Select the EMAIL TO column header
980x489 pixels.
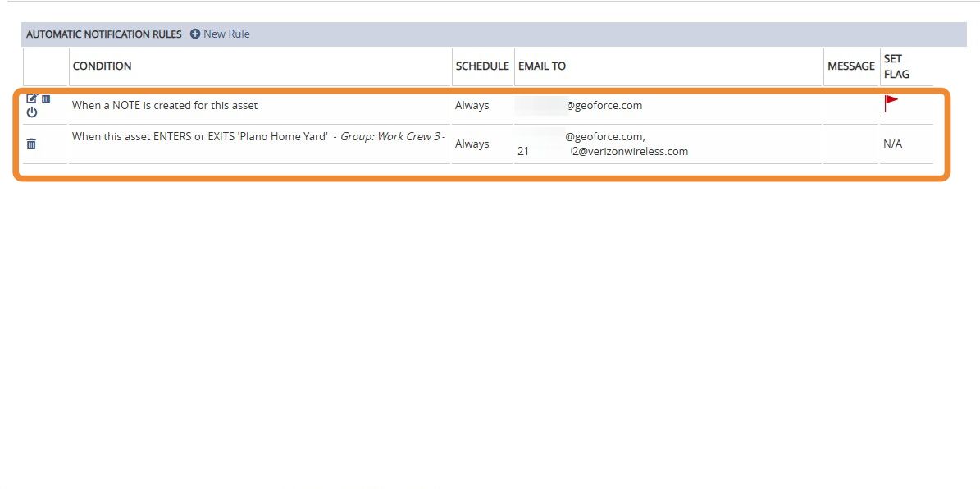(x=542, y=66)
